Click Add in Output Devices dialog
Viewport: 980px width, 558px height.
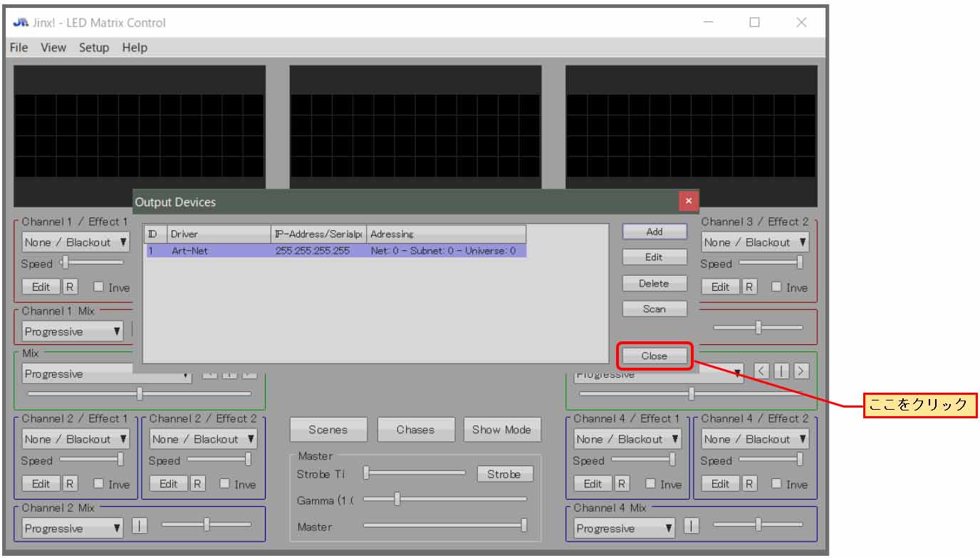pos(654,232)
